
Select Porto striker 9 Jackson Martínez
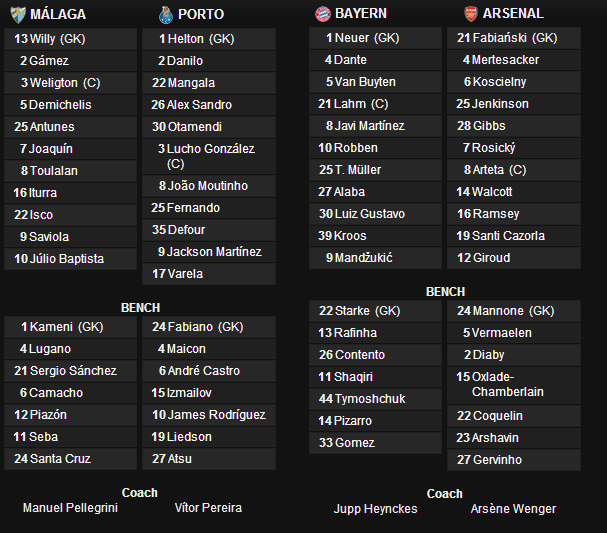point(209,252)
